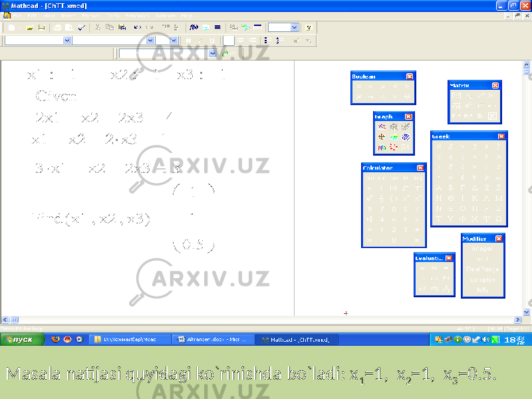
Task: Click the Find(x1, x2, x3) expression
Action: pyautogui.click(x=91, y=219)
